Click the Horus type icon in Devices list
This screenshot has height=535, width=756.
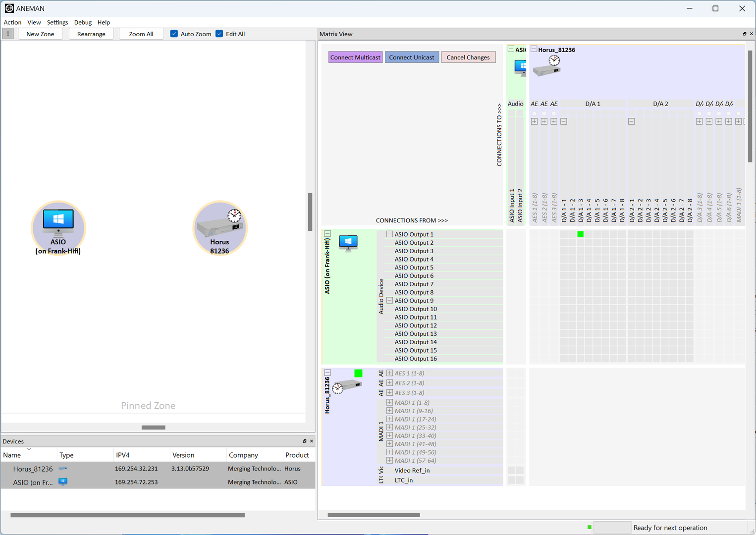point(63,468)
